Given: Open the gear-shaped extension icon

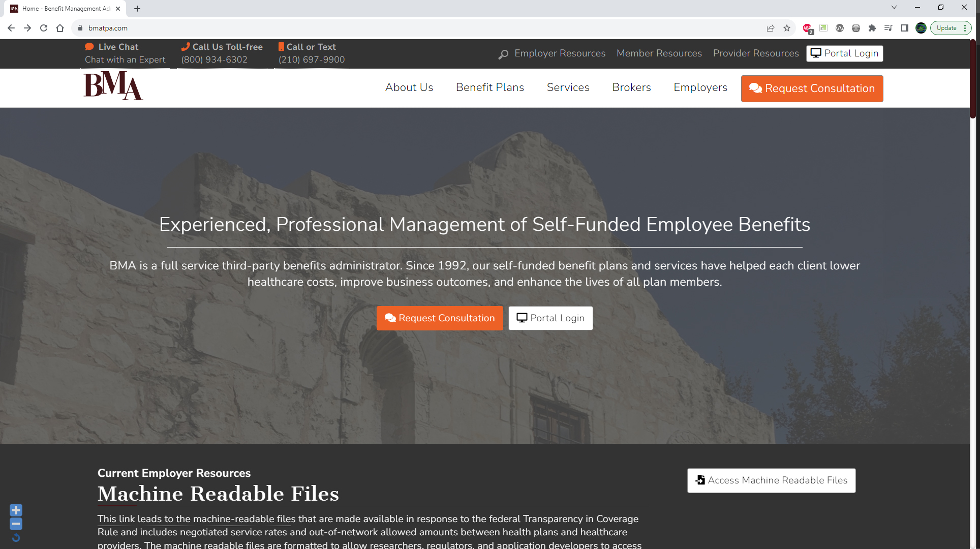Looking at the screenshot, I should pos(856,28).
